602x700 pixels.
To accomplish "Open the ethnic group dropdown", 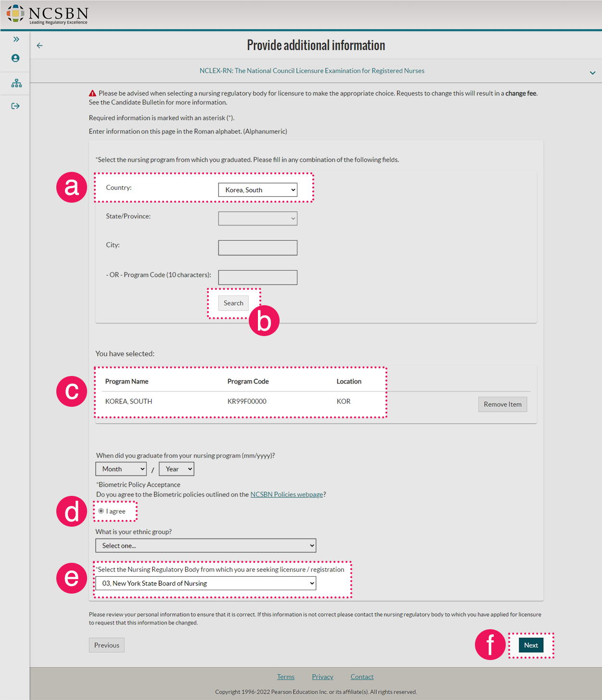I will click(206, 545).
